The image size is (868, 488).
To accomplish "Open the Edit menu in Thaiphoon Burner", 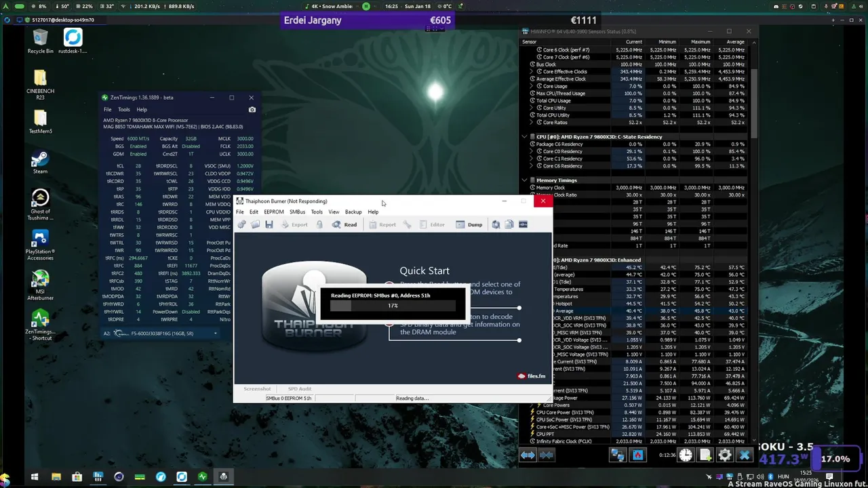I will pyautogui.click(x=254, y=212).
